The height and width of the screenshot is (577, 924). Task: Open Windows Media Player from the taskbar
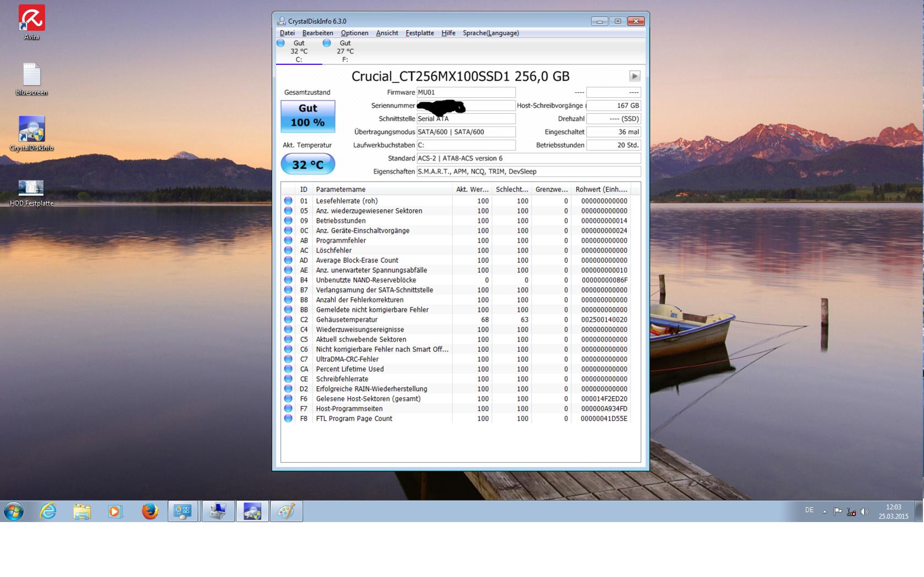(x=115, y=512)
